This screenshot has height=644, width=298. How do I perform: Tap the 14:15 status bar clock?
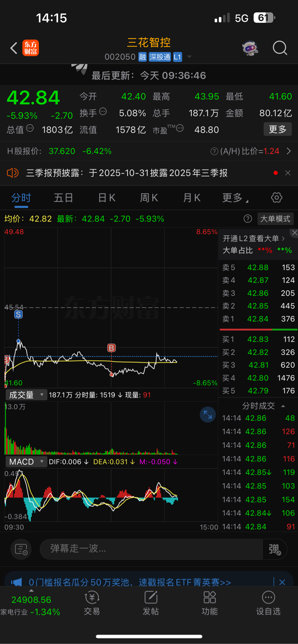click(x=51, y=18)
